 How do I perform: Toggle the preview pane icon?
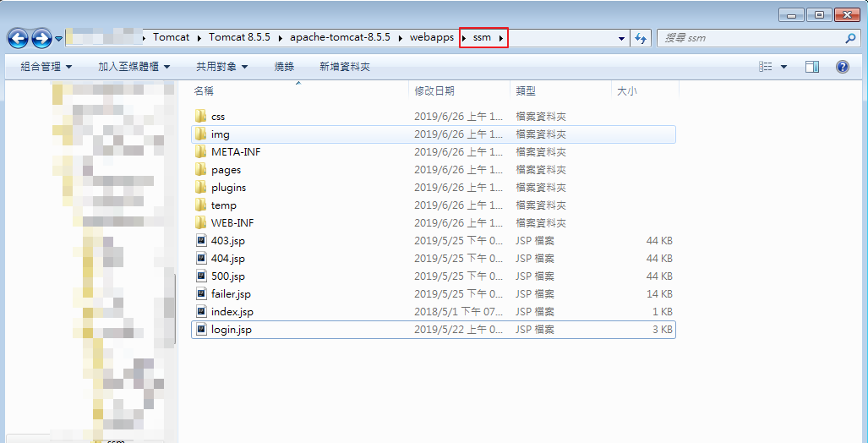click(x=812, y=67)
